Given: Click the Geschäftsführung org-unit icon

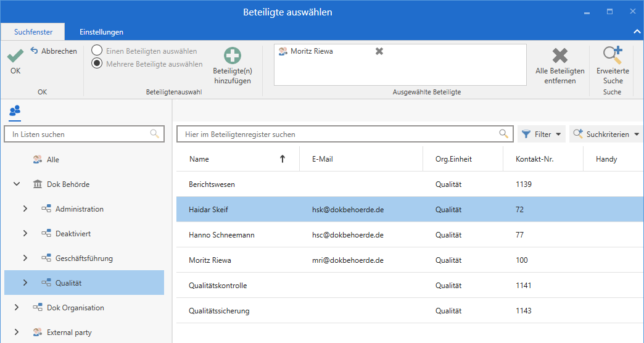Looking at the screenshot, I should click(46, 258).
